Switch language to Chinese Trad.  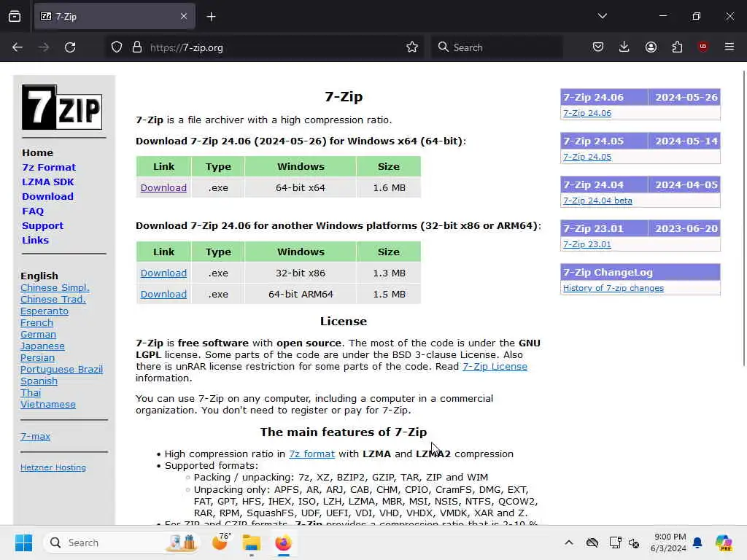point(53,299)
